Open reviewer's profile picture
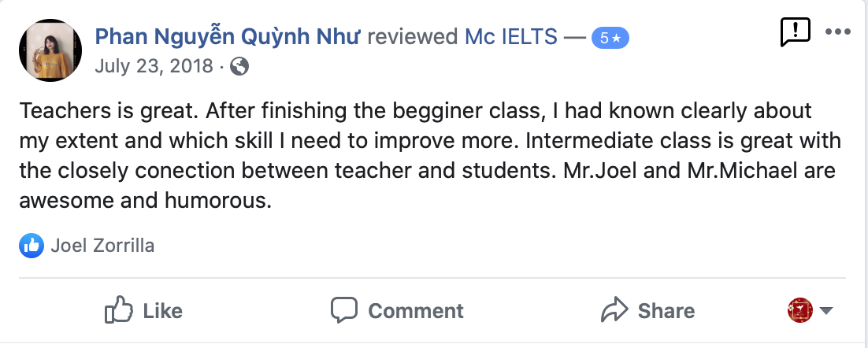868x348 pixels. [49, 50]
